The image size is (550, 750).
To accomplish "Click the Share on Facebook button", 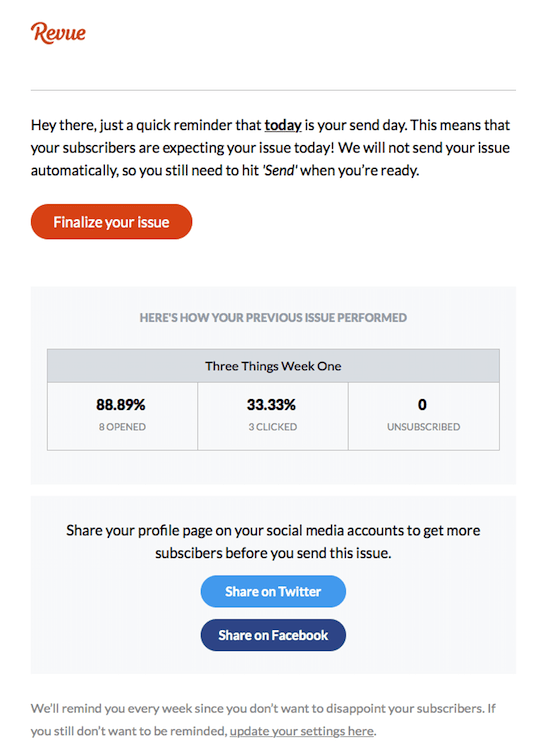I will pyautogui.click(x=273, y=635).
